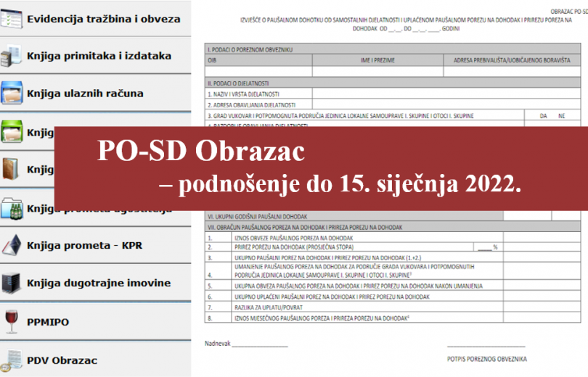Click 'RAZLIKA ZA UPLATU/POVRAT' row

pyautogui.click(x=269, y=307)
